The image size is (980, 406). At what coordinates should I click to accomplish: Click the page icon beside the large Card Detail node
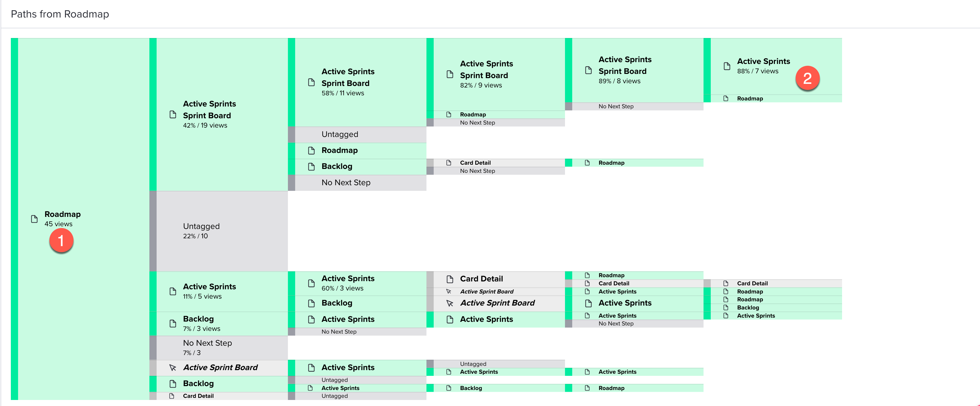pyautogui.click(x=450, y=279)
